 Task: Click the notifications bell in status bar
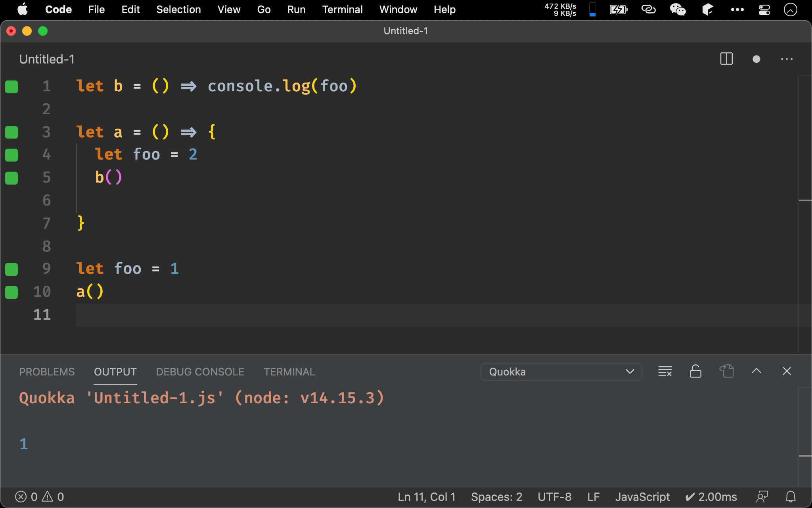(x=791, y=497)
